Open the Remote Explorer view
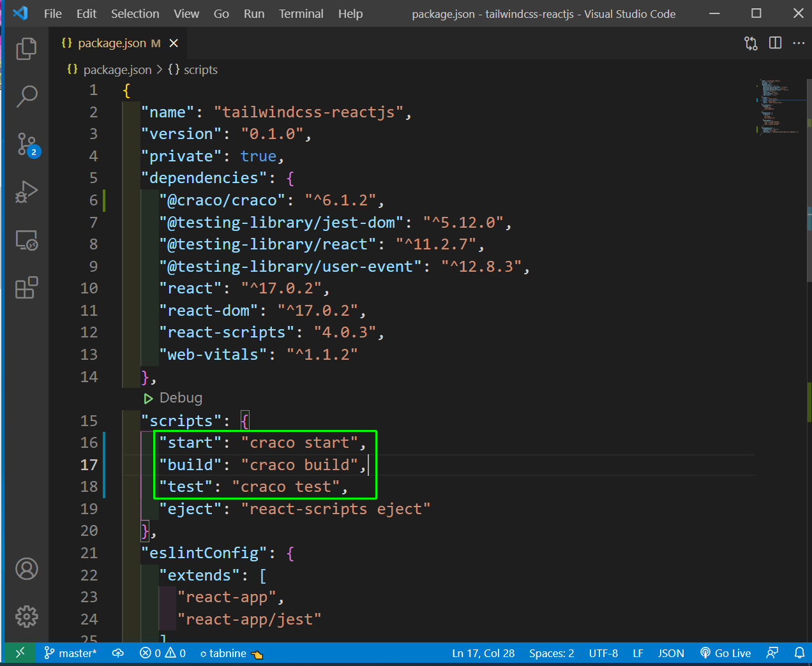812x666 pixels. tap(26, 240)
